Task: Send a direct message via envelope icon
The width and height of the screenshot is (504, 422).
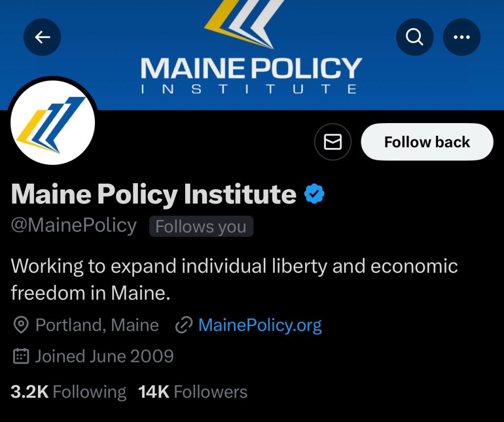Action: (333, 142)
